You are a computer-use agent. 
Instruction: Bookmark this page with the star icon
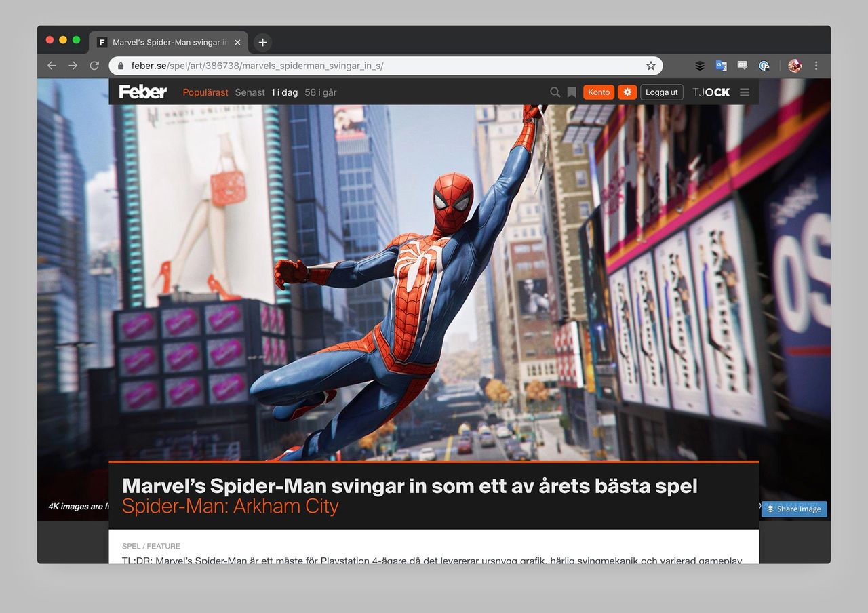pos(651,66)
